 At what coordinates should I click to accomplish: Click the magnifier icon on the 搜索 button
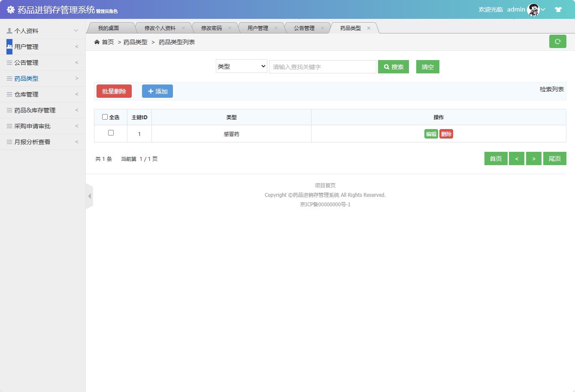click(x=386, y=66)
